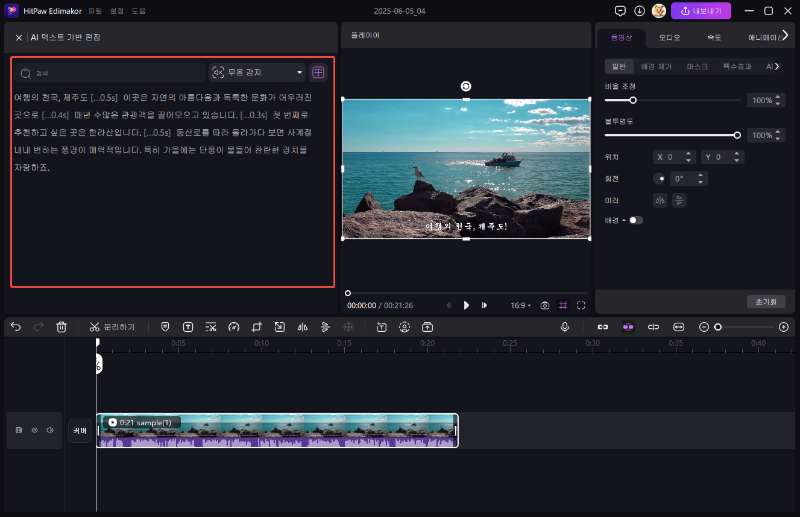
Task: Flip clip horizontally with mirror icon
Action: tap(660, 201)
